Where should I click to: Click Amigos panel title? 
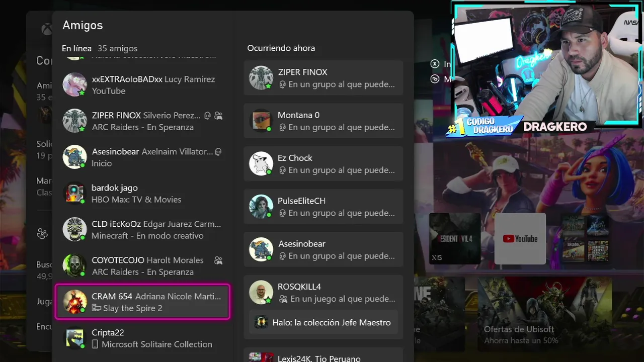[x=83, y=25]
